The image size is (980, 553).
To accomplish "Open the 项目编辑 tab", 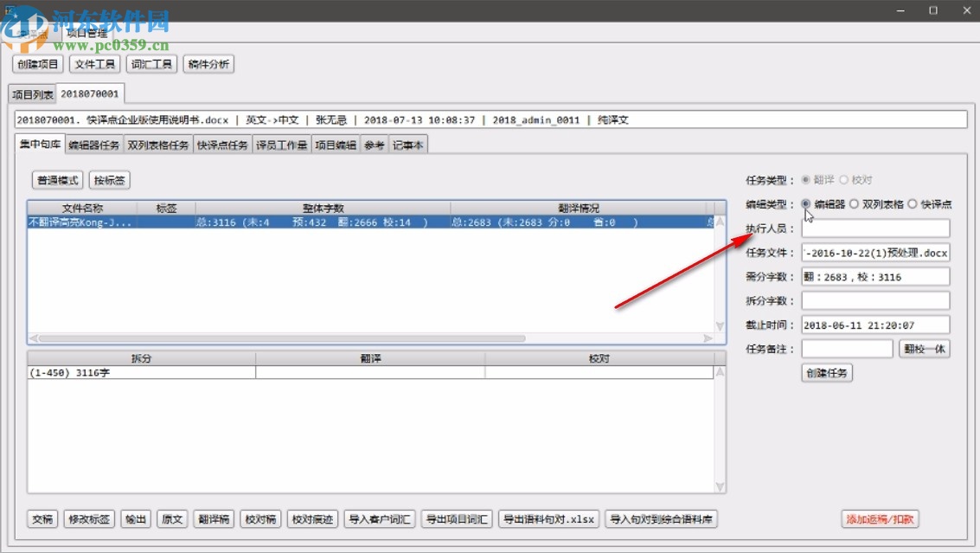I will (336, 145).
